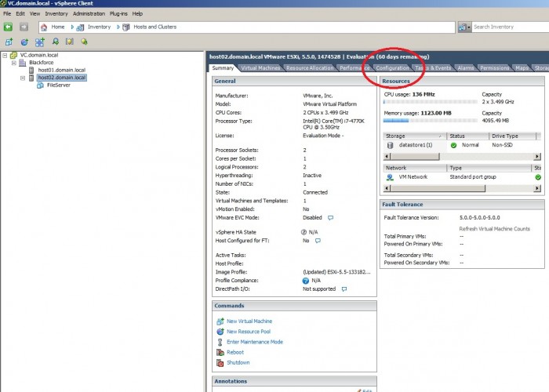Image resolution: width=549 pixels, height=392 pixels.
Task: Click the Drive Type column header
Action: click(512, 136)
